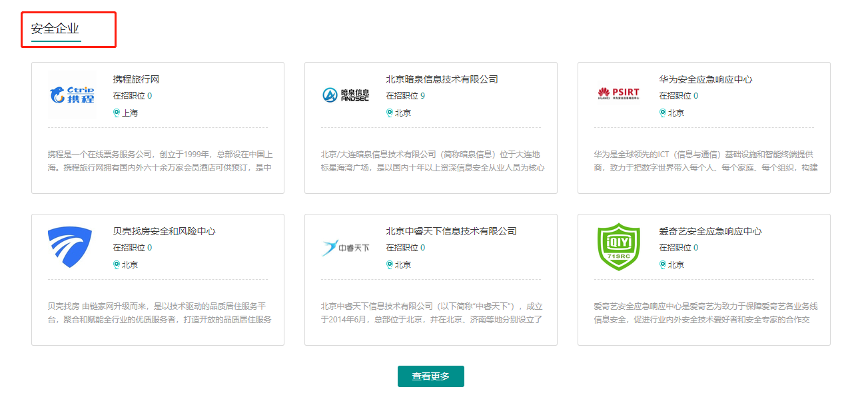The height and width of the screenshot is (395, 868).
Task: Click description starting 华为是全球领先的ICT
Action: click(705, 161)
